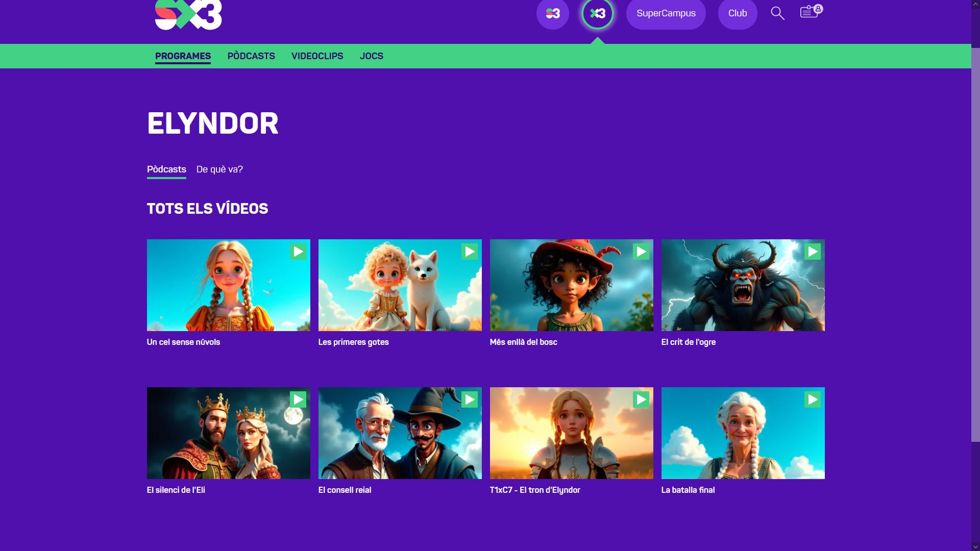Viewport: 980px width, 551px height.
Task: Click play icon on La batalla final
Action: 813,399
